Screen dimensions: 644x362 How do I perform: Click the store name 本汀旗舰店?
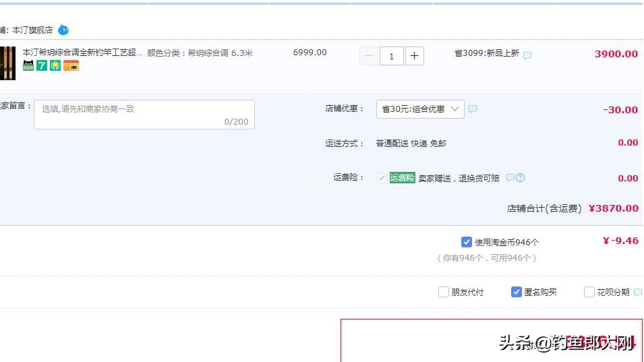tap(32, 30)
